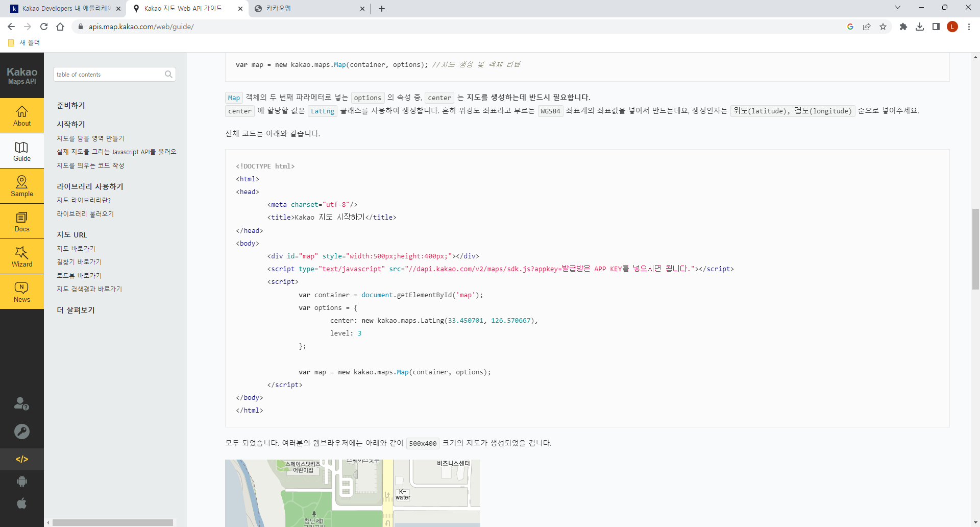Select the web code </> icon
The width and height of the screenshot is (980, 527).
point(21,459)
